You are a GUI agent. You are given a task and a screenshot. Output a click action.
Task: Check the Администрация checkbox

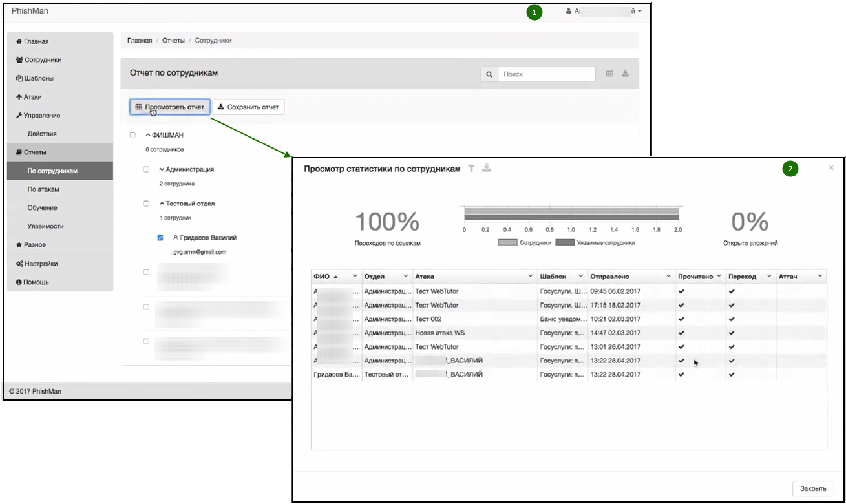(x=147, y=169)
